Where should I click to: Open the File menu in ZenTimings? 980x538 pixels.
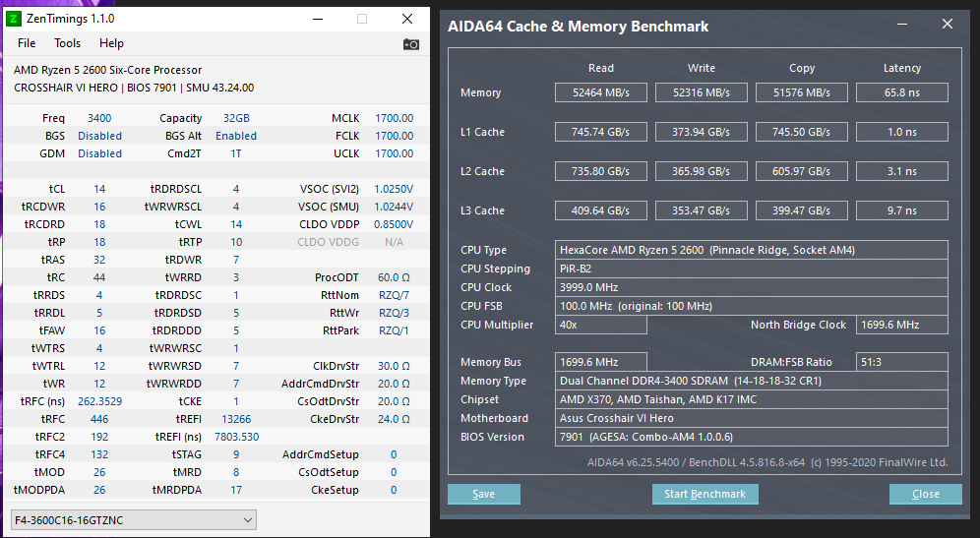pyautogui.click(x=27, y=43)
